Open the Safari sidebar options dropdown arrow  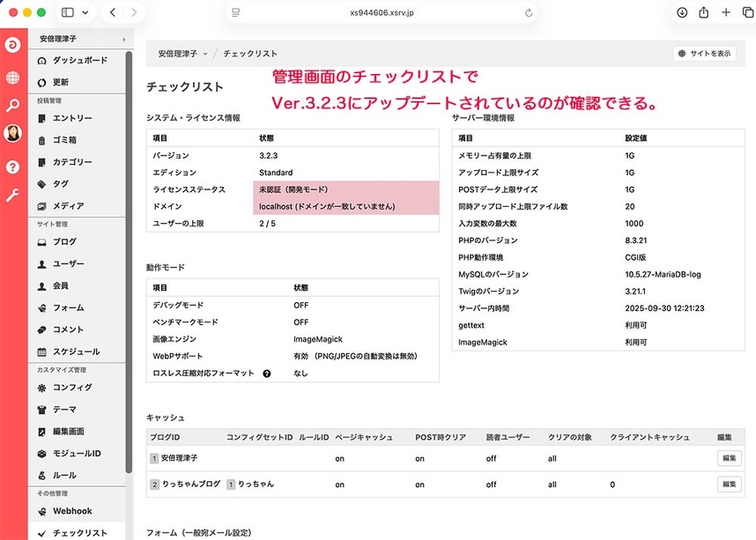click(x=85, y=13)
